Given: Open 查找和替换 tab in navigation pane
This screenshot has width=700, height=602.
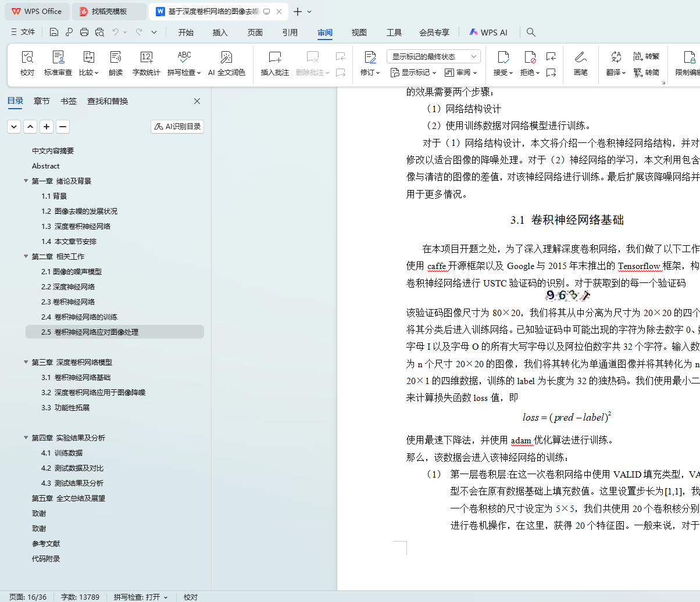Looking at the screenshot, I should [108, 101].
